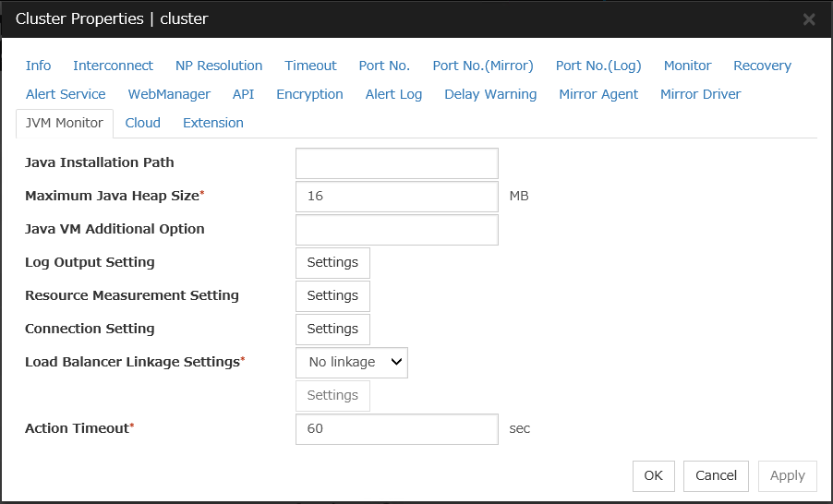833x504 pixels.
Task: Open Connection Setting settings button
Action: click(332, 329)
